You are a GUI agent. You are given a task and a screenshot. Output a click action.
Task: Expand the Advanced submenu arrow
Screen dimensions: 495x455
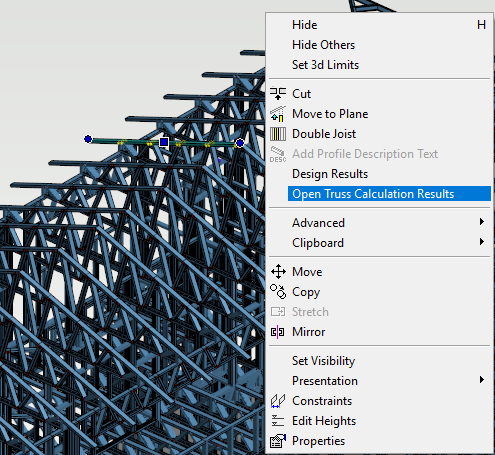point(482,222)
